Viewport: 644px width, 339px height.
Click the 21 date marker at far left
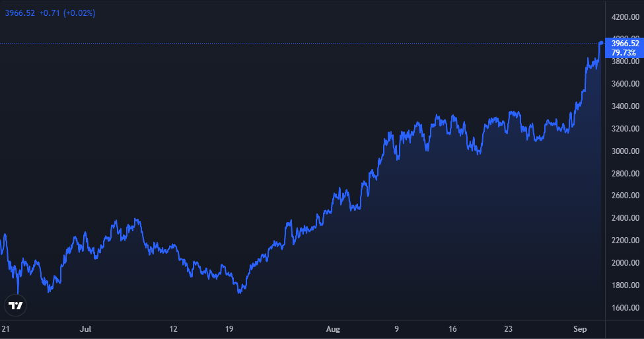pos(6,328)
